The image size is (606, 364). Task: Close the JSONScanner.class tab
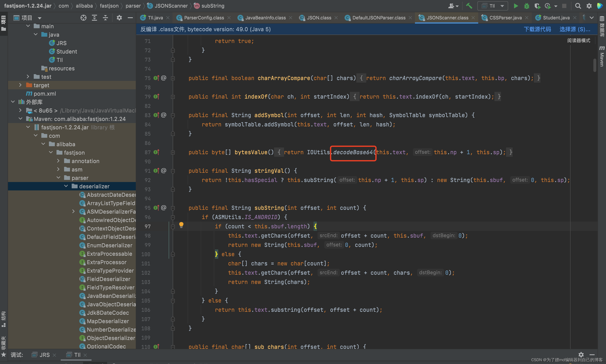pyautogui.click(x=473, y=18)
